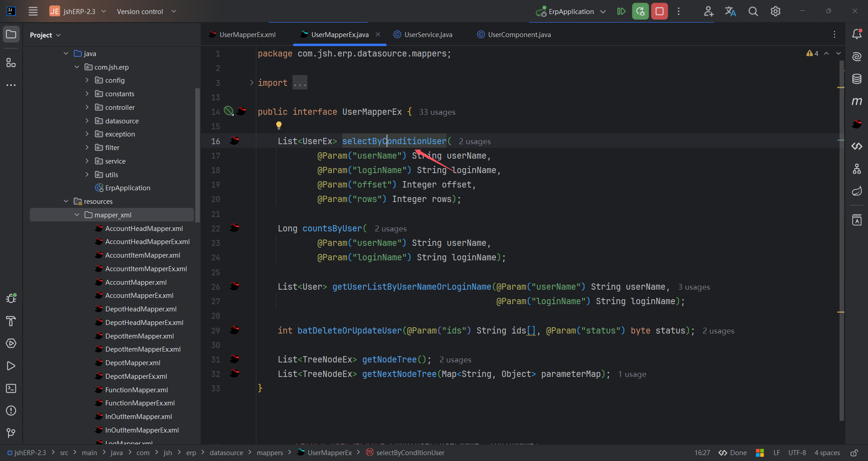Click the debug with coverage run icon

tap(621, 11)
